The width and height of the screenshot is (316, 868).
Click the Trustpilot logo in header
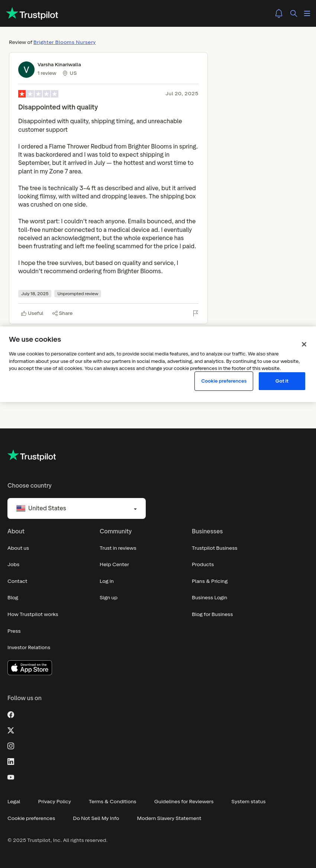32,14
